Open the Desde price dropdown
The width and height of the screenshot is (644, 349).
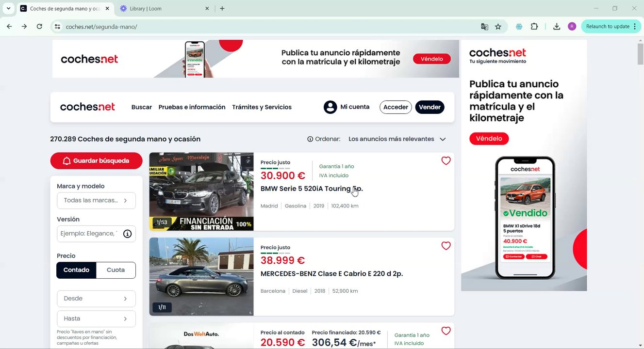(96, 299)
